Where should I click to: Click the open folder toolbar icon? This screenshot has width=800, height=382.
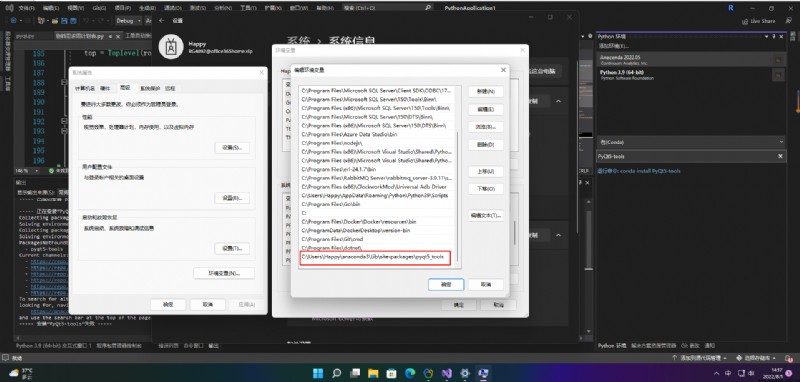[x=55, y=20]
